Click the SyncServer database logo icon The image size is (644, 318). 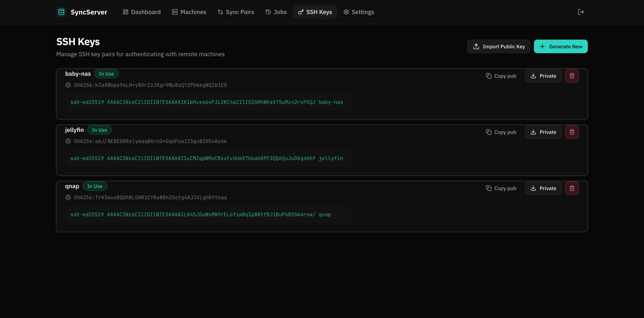[x=61, y=12]
